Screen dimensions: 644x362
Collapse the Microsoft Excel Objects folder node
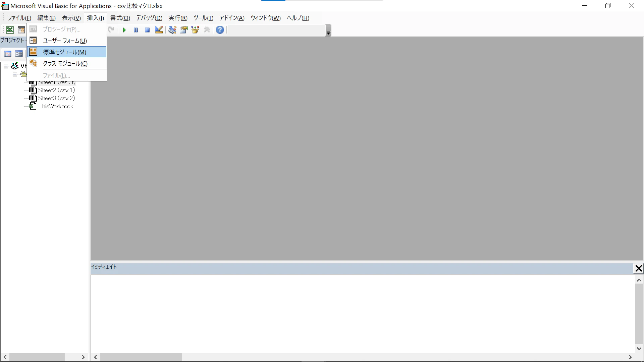click(15, 74)
